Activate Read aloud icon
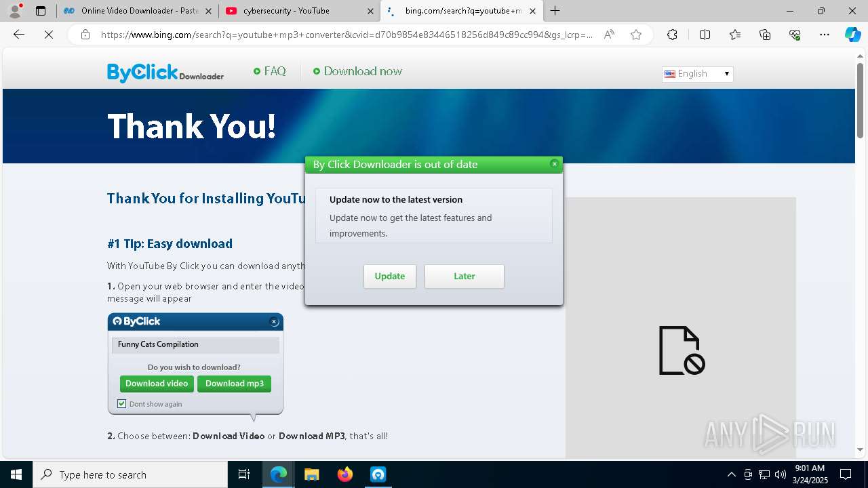 (609, 35)
